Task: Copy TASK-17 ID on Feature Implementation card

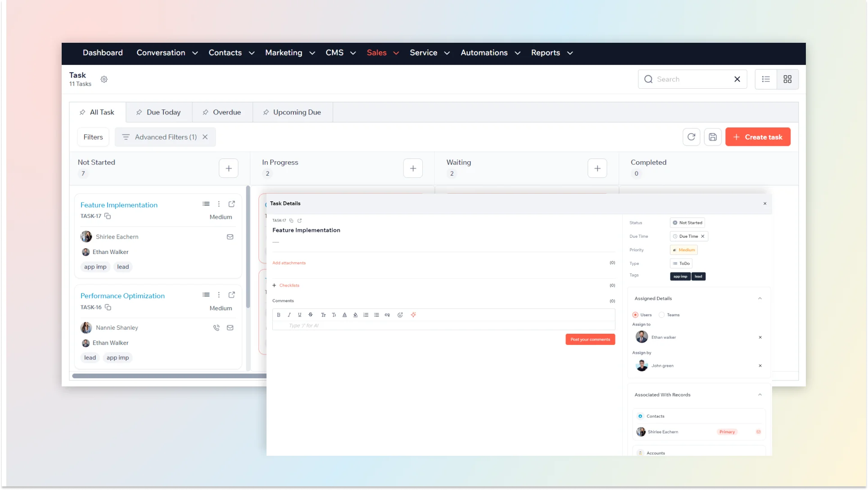Action: (x=108, y=216)
